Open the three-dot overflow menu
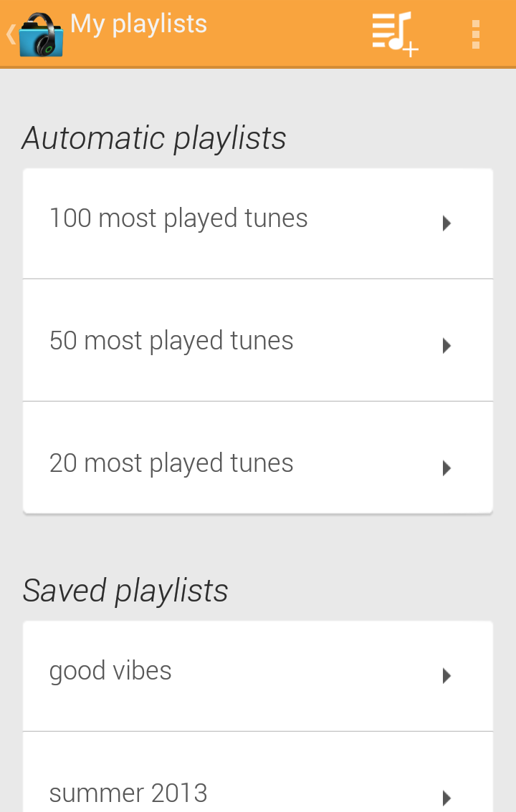This screenshot has height=812, width=516. tap(476, 34)
